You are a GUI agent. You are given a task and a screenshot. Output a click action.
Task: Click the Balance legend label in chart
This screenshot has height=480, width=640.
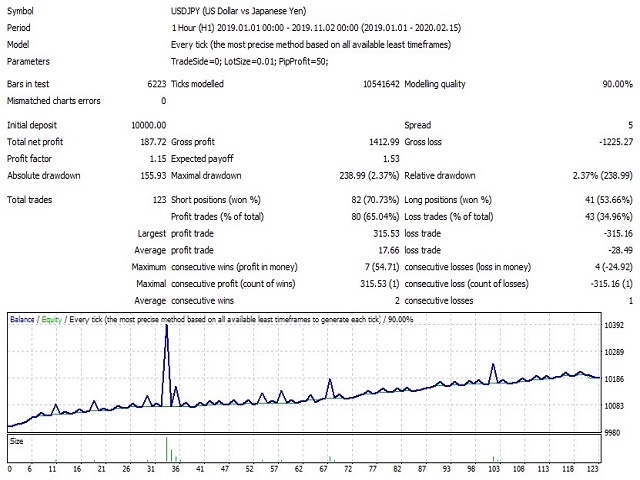22,319
